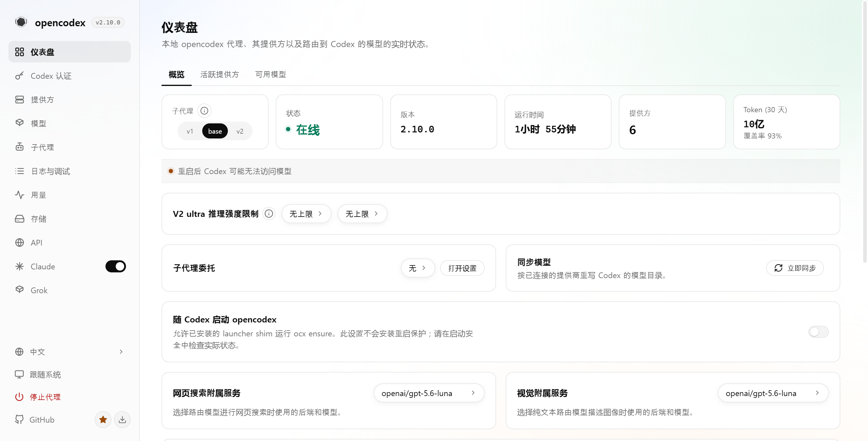This screenshot has width=868, height=441.
Task: Open the GitHub link
Action: pyautogui.click(x=42, y=419)
